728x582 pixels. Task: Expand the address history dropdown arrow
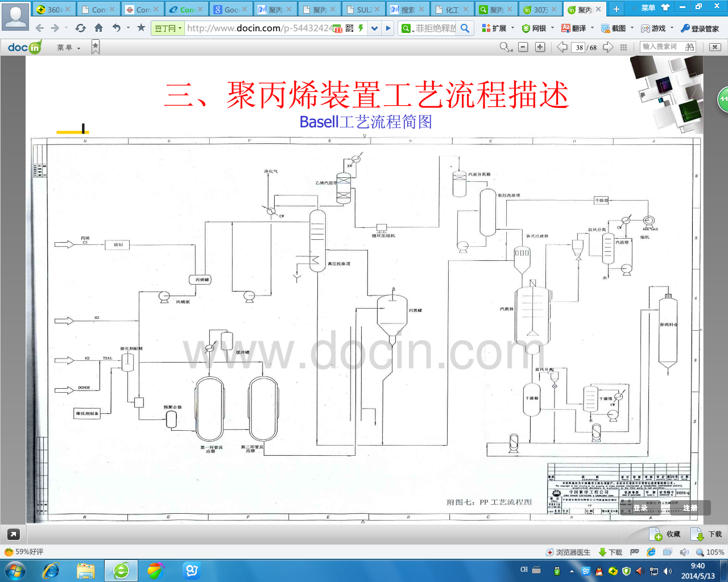point(374,28)
